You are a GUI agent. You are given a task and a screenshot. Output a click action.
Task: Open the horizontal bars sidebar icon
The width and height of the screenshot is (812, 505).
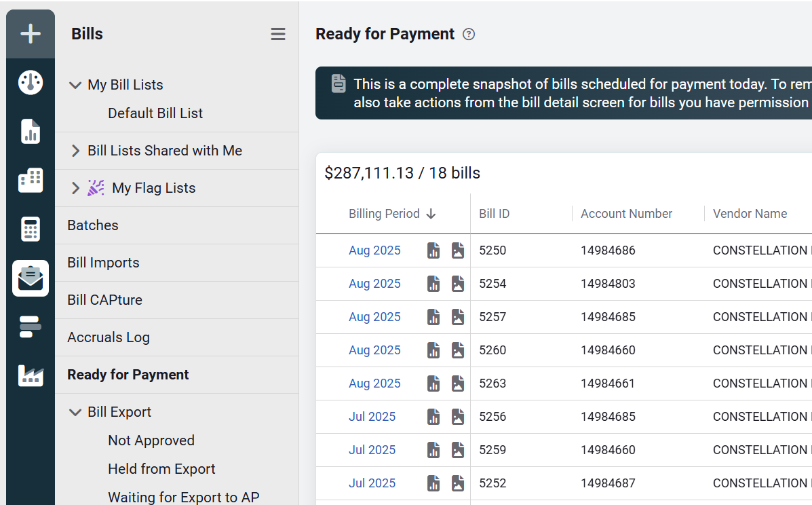point(31,327)
